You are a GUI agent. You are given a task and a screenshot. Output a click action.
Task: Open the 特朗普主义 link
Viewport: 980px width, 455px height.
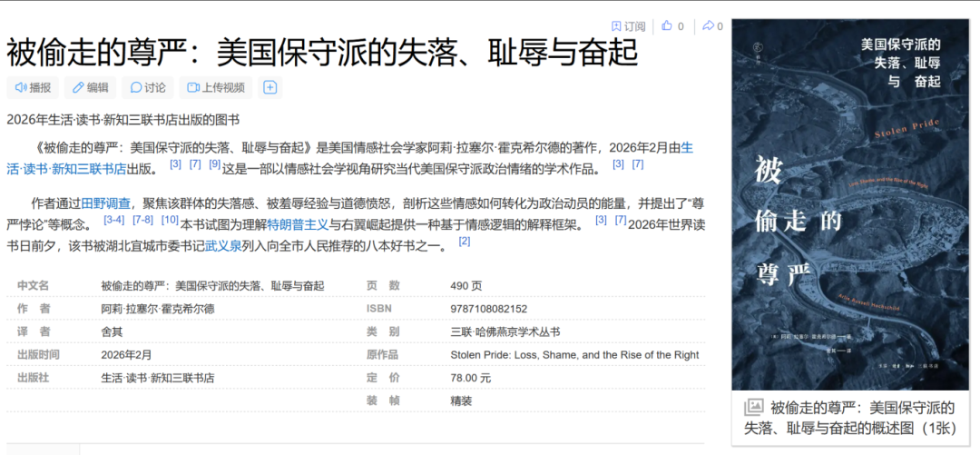coord(299,224)
